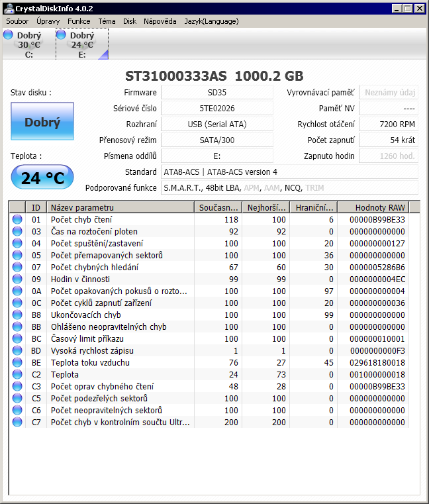Click RAW value 029618180018 in row BE
The image size is (429, 504).
coord(377,362)
